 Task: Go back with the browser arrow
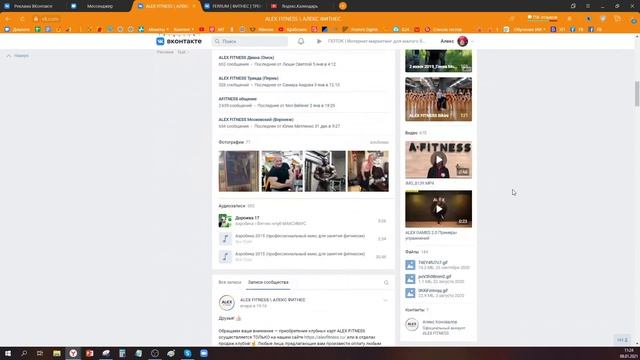pyautogui.click(x=8, y=19)
